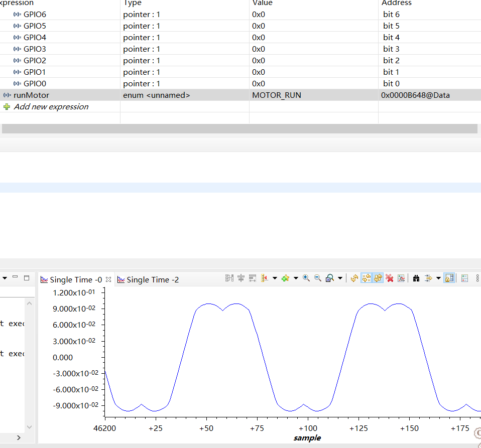Click the graph zoom in magnifier icon
This screenshot has height=448, width=481.
(306, 278)
